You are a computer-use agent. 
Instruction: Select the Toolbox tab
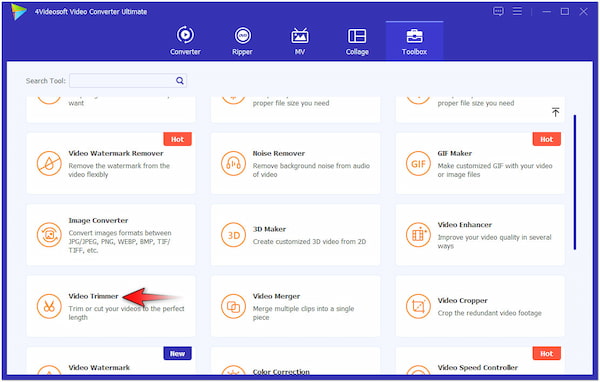(414, 41)
